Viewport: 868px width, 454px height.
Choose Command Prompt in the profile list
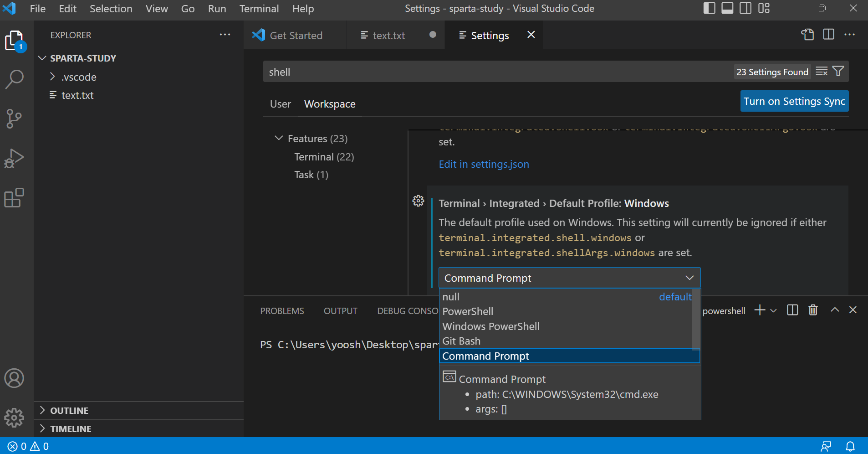click(569, 356)
